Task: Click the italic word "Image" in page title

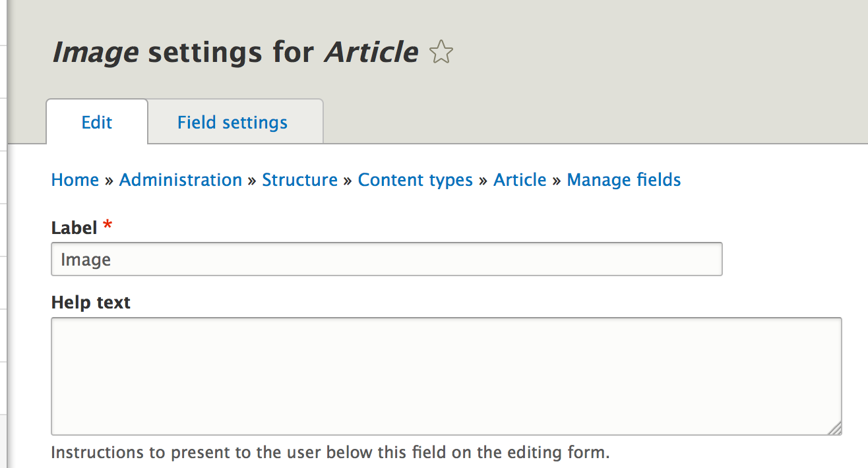Action: tap(96, 52)
